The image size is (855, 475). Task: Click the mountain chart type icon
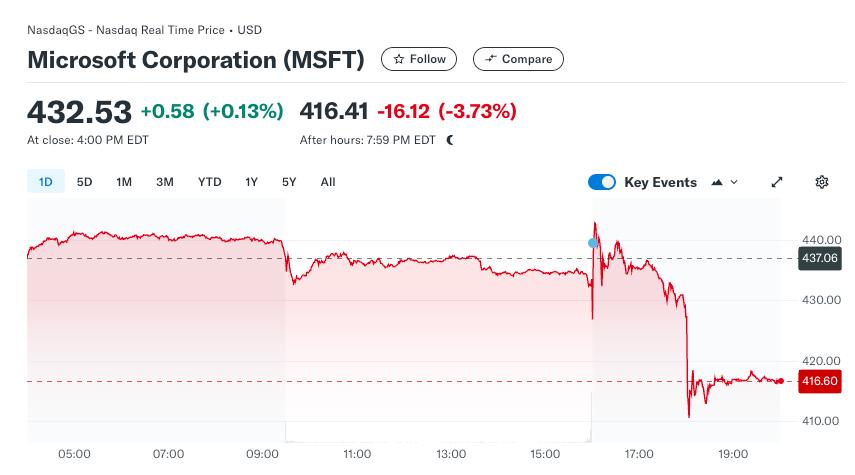pyautogui.click(x=717, y=182)
